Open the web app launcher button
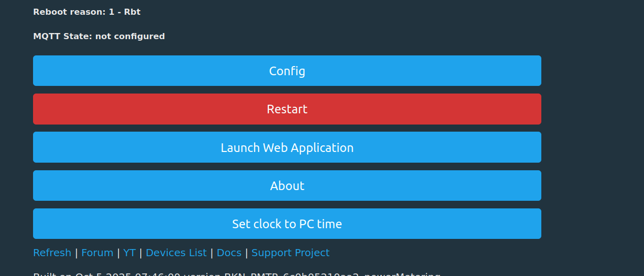The height and width of the screenshot is (276, 644). pyautogui.click(x=287, y=147)
